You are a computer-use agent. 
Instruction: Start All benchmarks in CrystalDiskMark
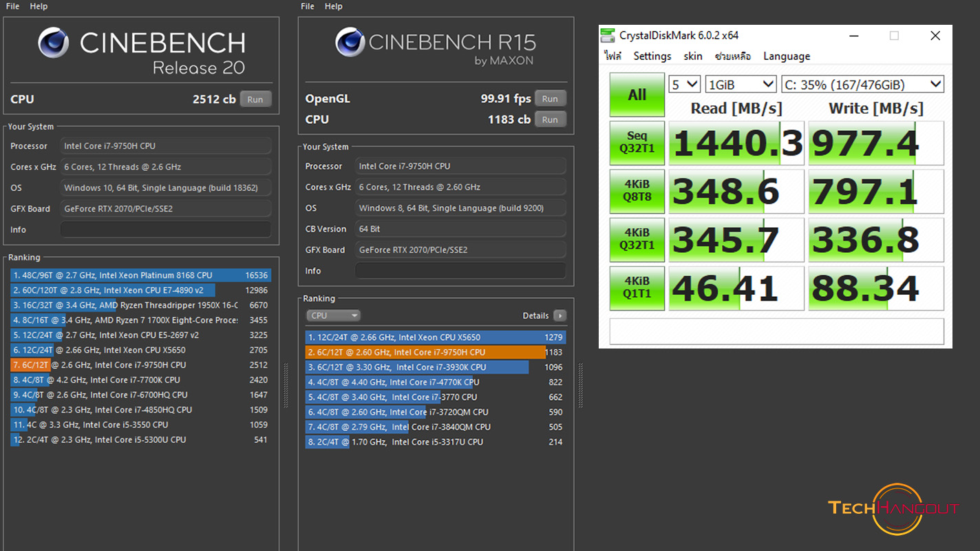pos(637,94)
